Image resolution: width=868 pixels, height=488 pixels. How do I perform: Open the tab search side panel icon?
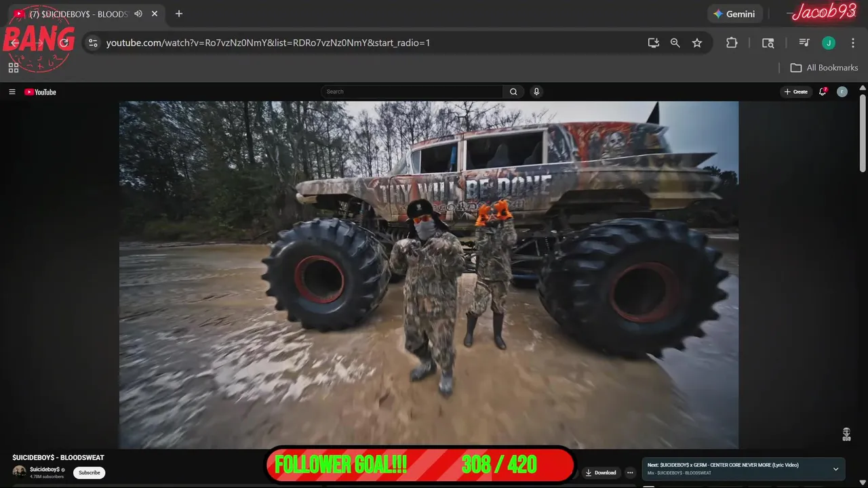point(768,43)
